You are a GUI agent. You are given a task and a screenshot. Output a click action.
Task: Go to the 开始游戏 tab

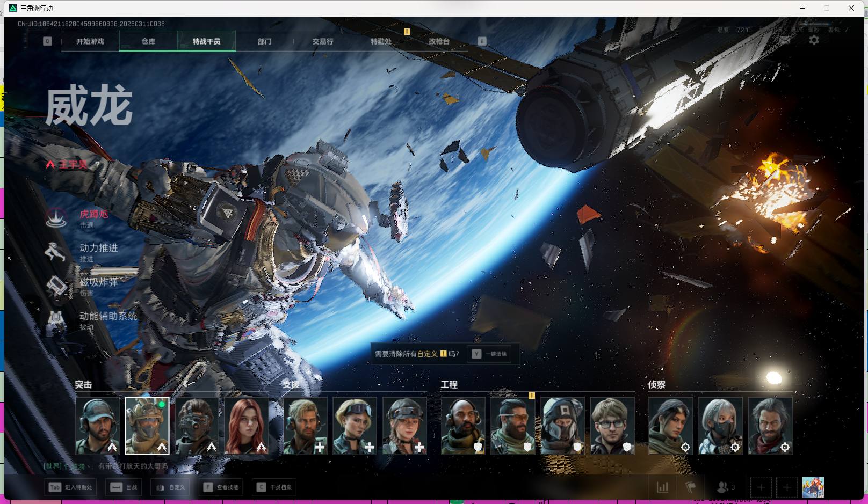[90, 41]
